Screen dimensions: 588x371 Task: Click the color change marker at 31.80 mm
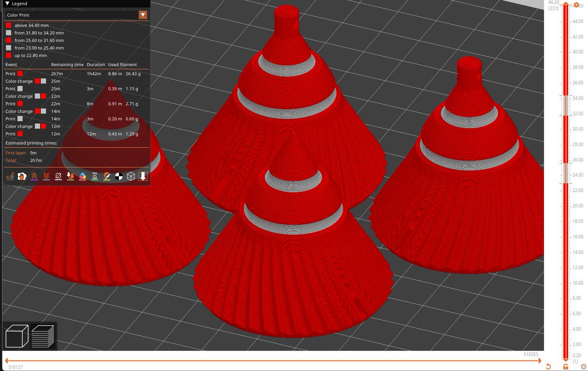565,116
